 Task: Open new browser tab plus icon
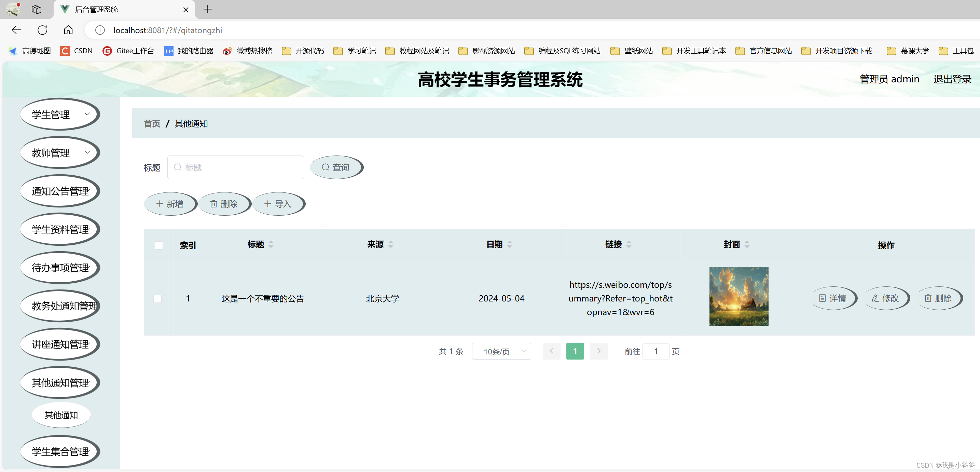tap(208, 10)
